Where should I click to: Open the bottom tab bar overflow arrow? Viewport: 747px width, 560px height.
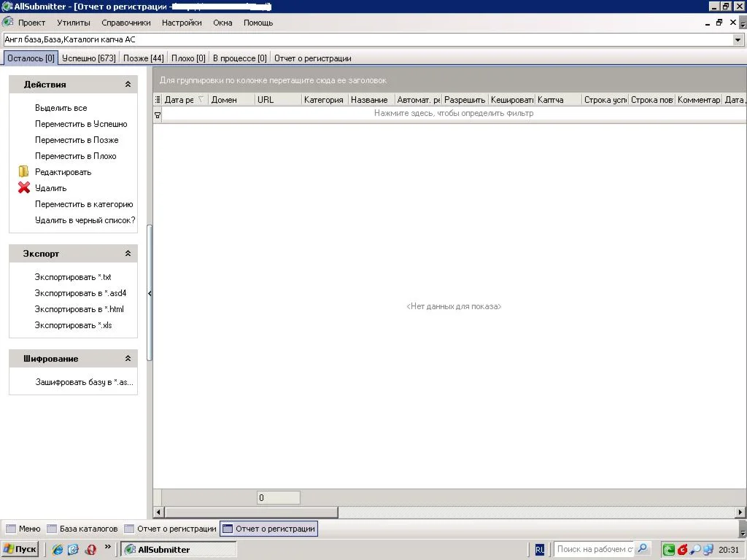tap(742, 531)
